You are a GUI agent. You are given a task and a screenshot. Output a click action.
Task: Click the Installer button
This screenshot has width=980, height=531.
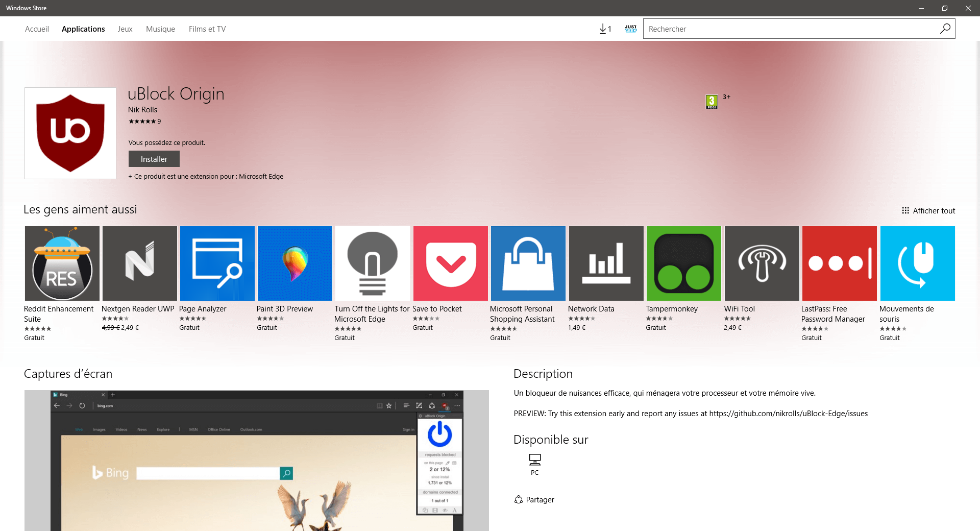coord(154,159)
